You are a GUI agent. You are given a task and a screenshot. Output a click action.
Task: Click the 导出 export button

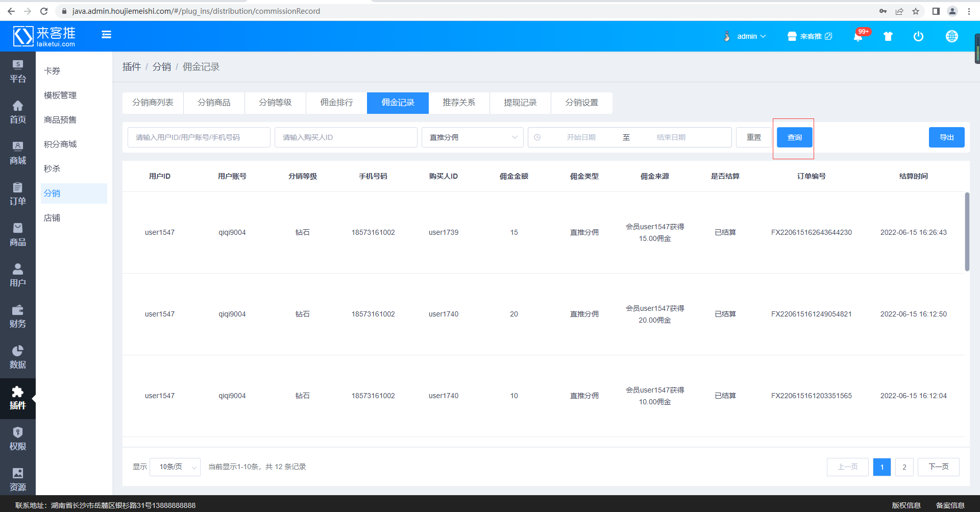[x=947, y=137]
